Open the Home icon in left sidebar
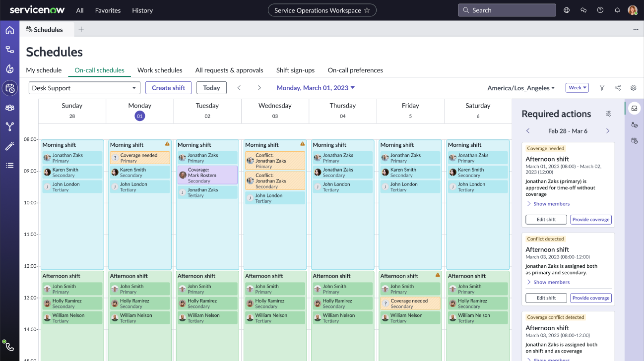 [9, 30]
